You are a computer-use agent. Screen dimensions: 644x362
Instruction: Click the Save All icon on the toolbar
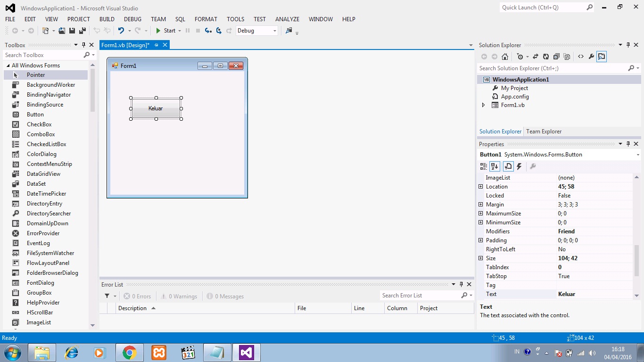(x=82, y=30)
